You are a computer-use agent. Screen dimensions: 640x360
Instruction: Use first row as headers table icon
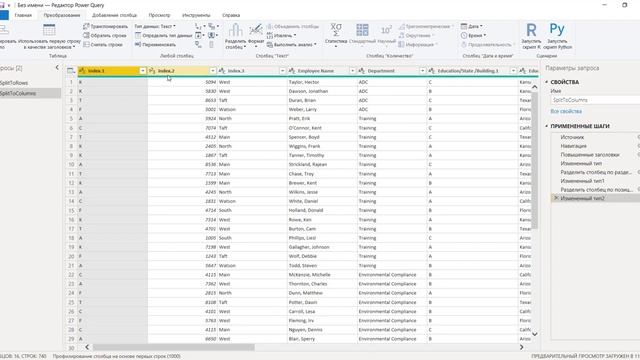[x=49, y=30]
